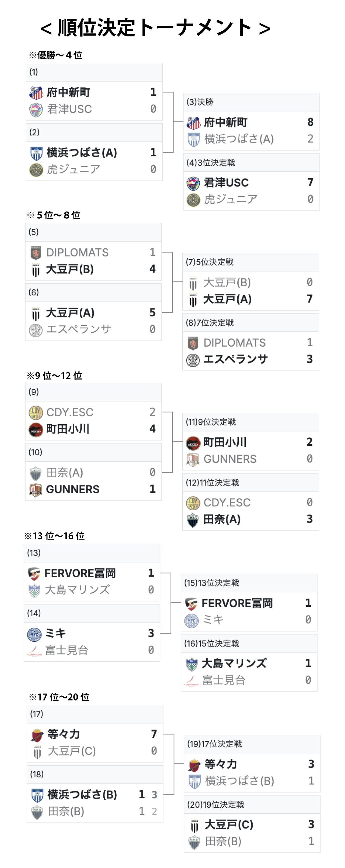
Task: Click 大島マリンズ name in match (16)
Action: tap(234, 663)
